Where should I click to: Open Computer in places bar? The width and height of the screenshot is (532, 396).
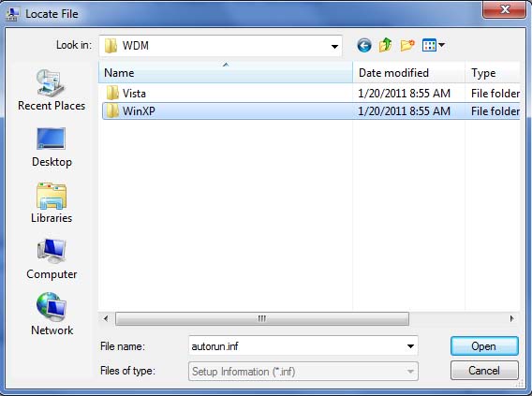click(x=52, y=259)
